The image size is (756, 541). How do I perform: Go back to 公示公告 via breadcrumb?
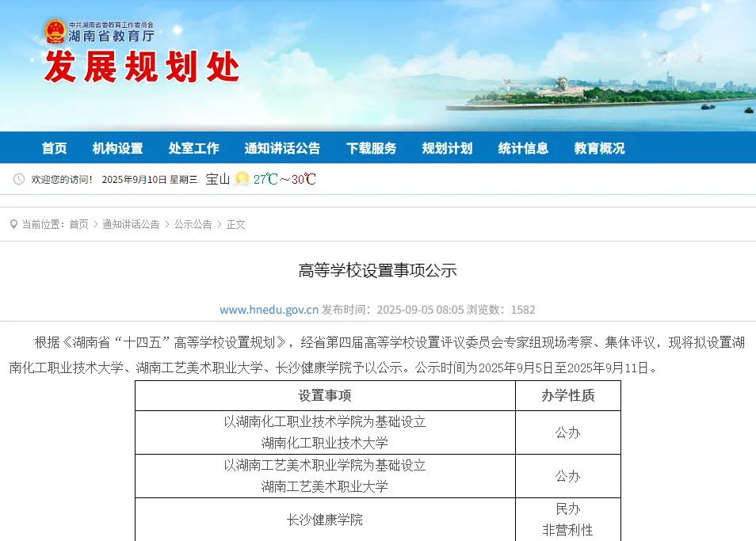point(193,224)
